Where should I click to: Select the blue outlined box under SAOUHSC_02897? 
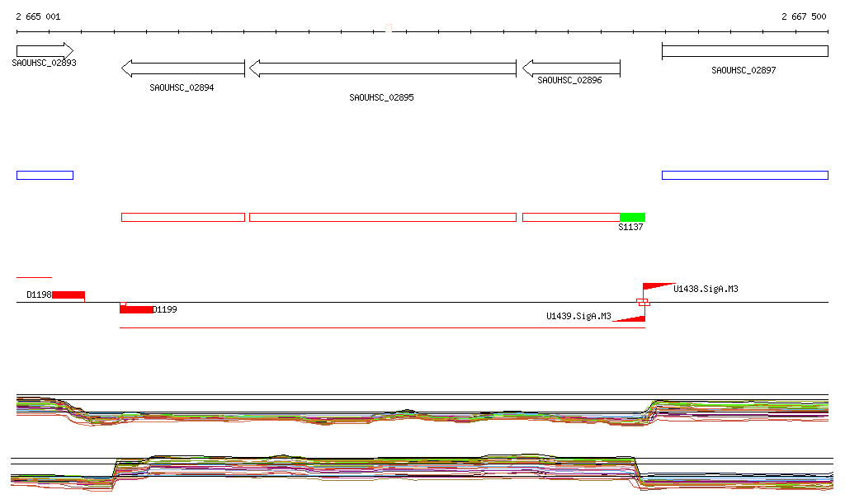744,175
